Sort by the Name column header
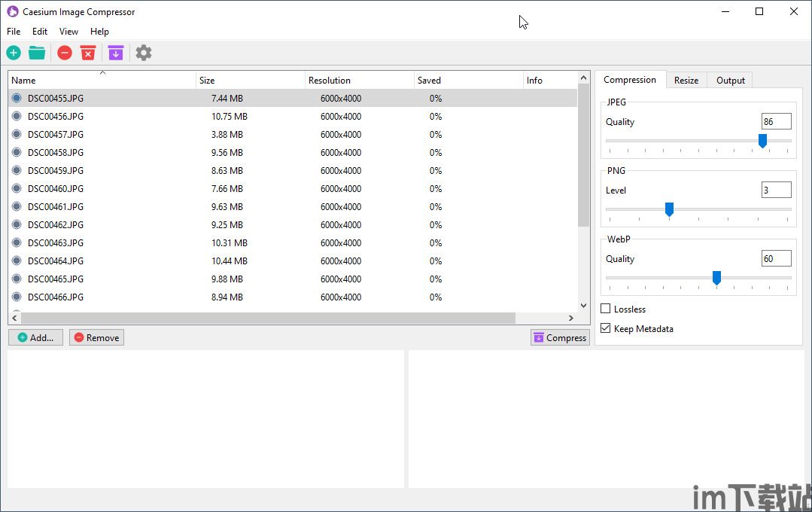Screen dimensions: 812x512 click(102, 81)
